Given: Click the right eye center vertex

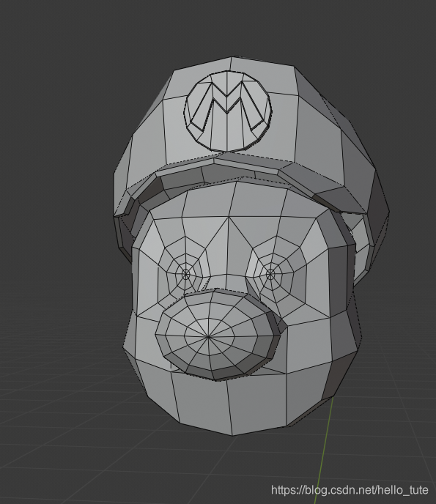Looking at the screenshot, I should tap(270, 275).
